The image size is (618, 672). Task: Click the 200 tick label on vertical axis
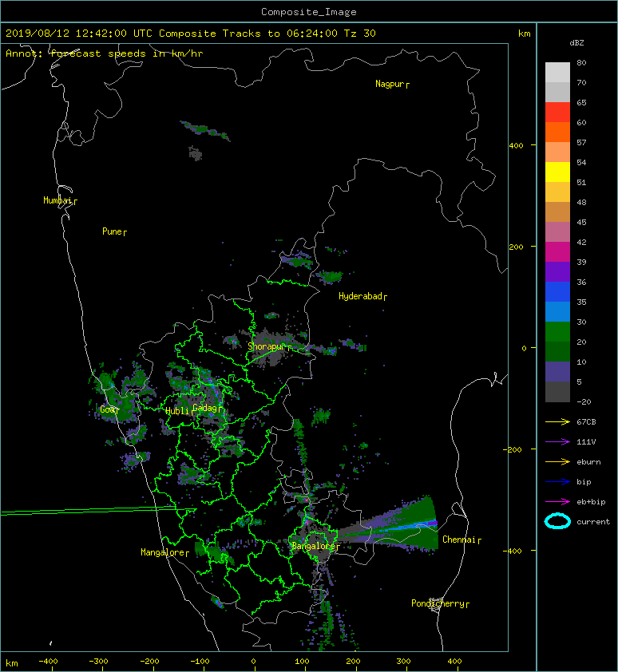[x=516, y=247]
